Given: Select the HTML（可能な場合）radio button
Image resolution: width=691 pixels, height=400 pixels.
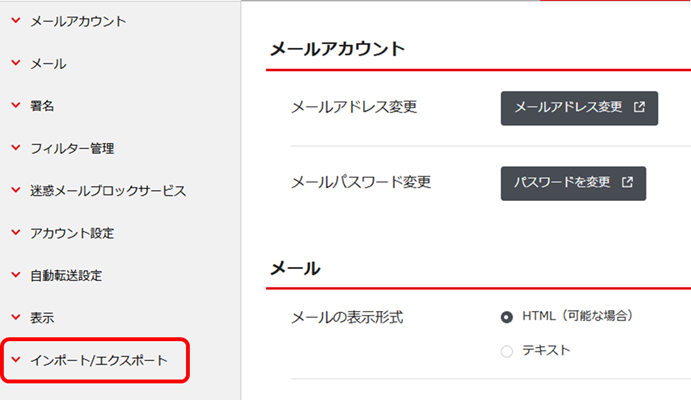Looking at the screenshot, I should [x=506, y=317].
